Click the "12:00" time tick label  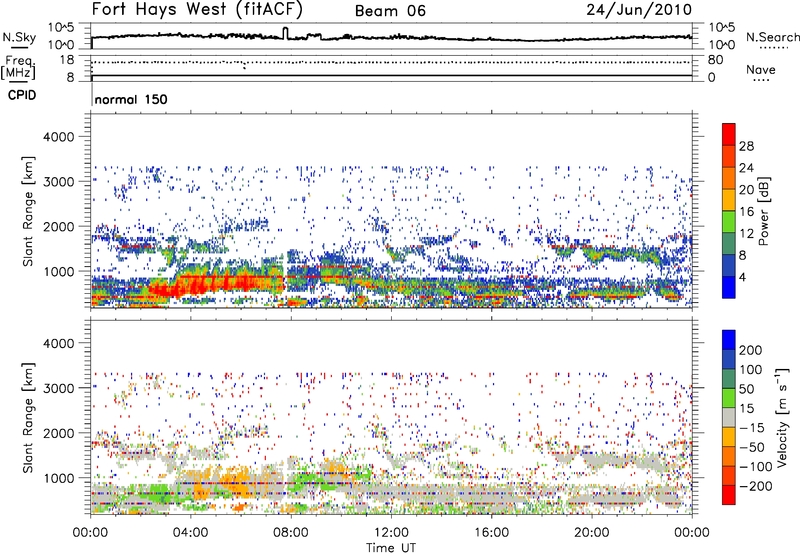pos(391,533)
